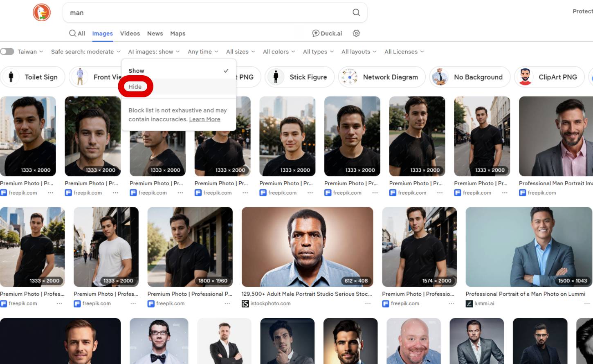Select Hide option for AI images

click(135, 87)
